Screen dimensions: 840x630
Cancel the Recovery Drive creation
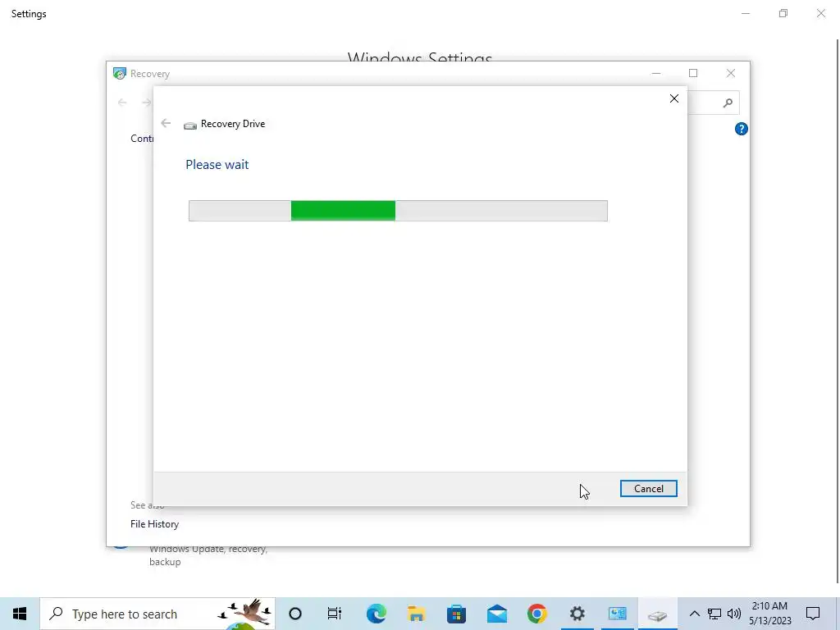click(648, 489)
